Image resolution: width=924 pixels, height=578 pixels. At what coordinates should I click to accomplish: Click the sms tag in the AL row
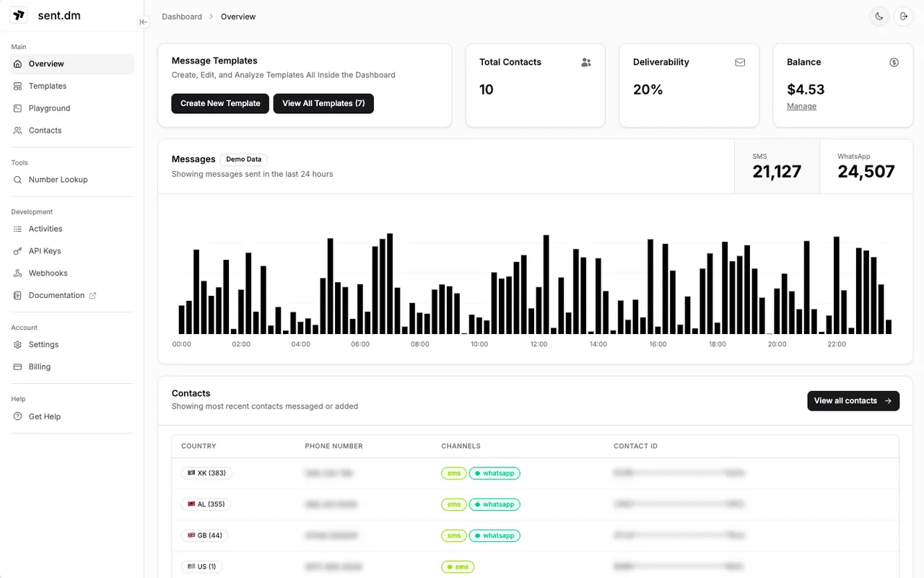click(454, 504)
